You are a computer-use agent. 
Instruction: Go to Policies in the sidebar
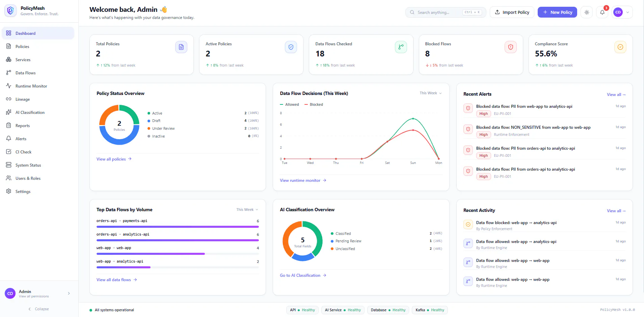point(38,46)
